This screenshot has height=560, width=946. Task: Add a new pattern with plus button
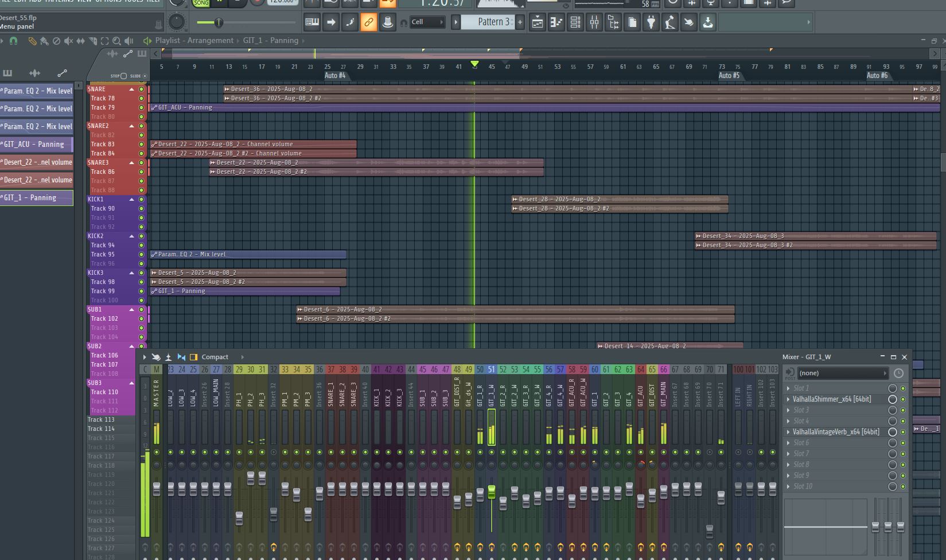(520, 22)
